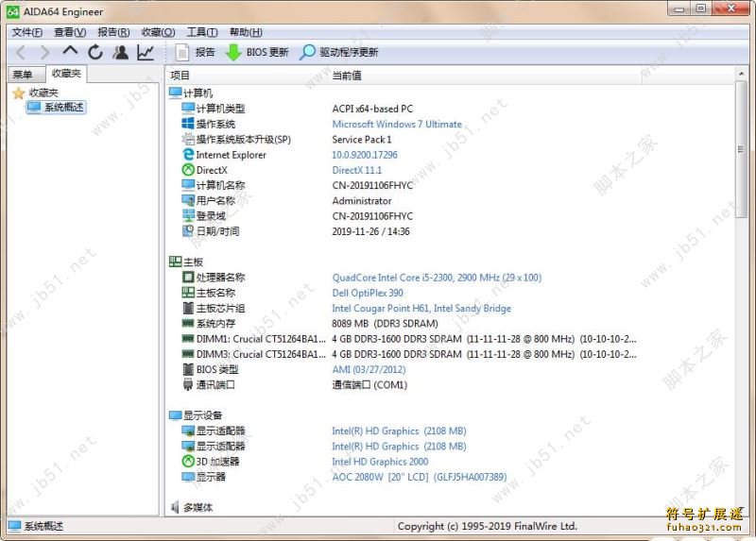Click the BIOS 更新 button
The width and height of the screenshot is (756, 541).
click(x=257, y=52)
